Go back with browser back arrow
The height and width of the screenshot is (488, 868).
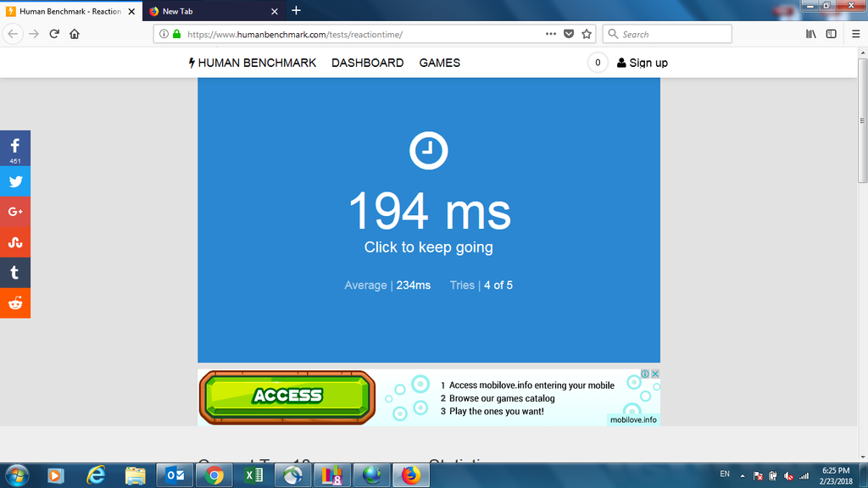13,34
